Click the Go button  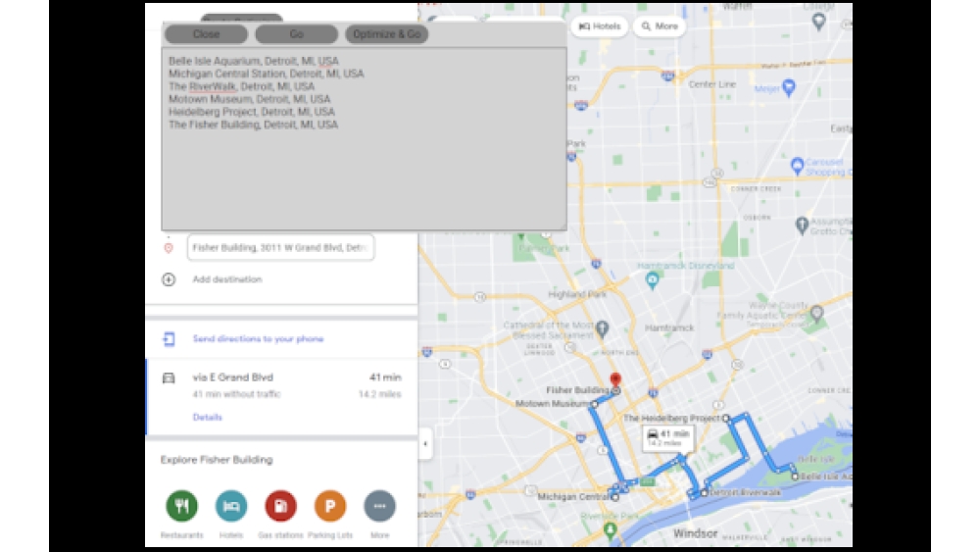[296, 34]
